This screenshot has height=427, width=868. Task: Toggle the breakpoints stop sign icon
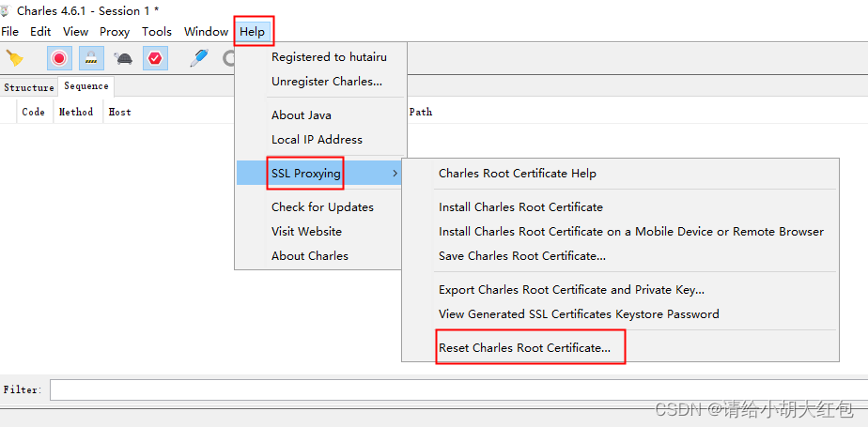[155, 58]
